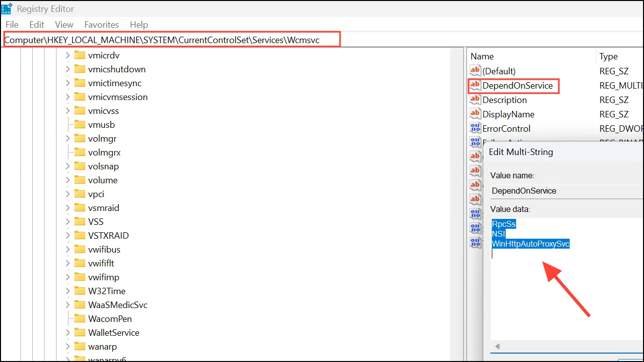
Task: Select the wanarp folder icon
Action: pyautogui.click(x=80, y=346)
